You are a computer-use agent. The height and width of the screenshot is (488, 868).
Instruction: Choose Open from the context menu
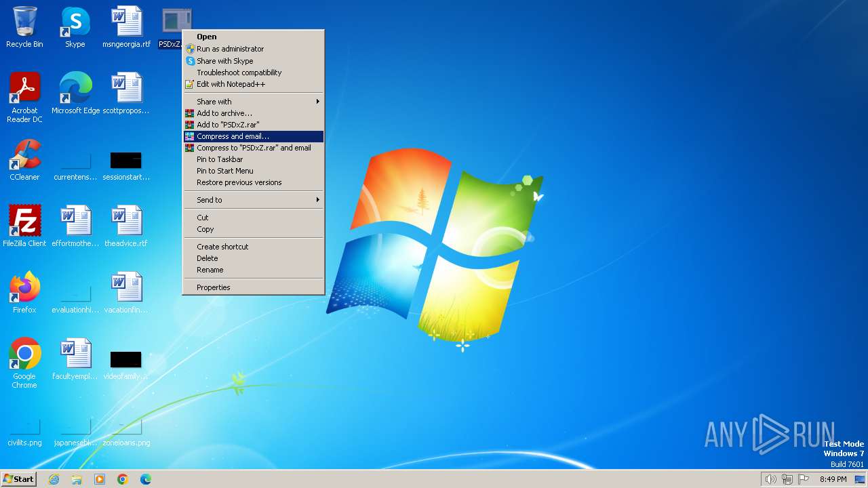(254, 37)
